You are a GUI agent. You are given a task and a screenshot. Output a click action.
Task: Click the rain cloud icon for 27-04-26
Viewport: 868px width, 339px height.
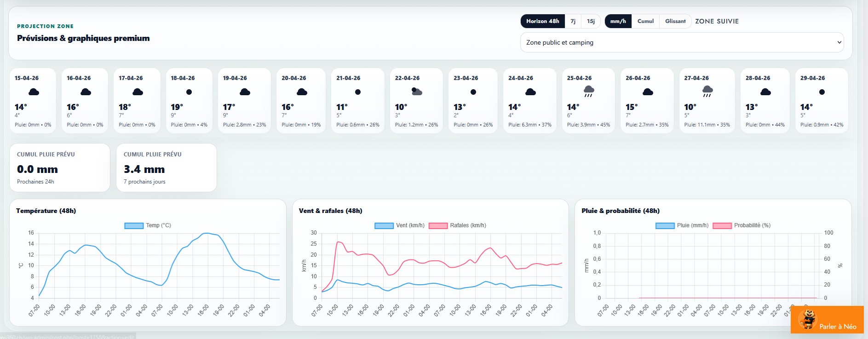pyautogui.click(x=707, y=91)
